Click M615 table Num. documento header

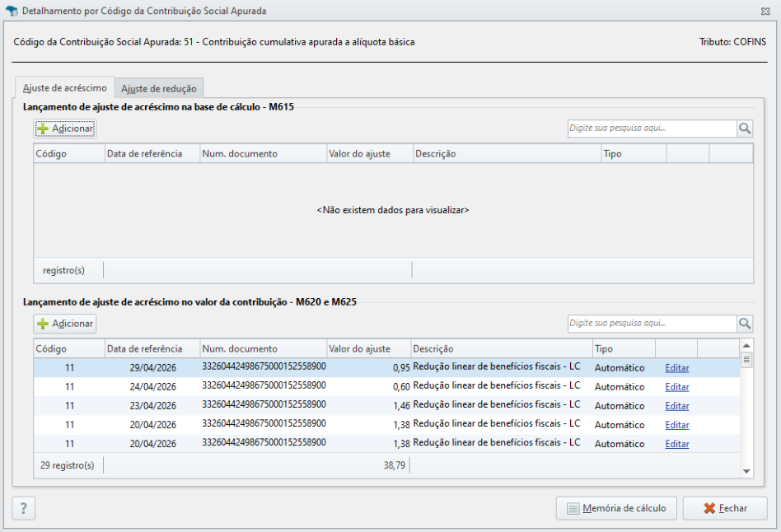click(x=263, y=153)
